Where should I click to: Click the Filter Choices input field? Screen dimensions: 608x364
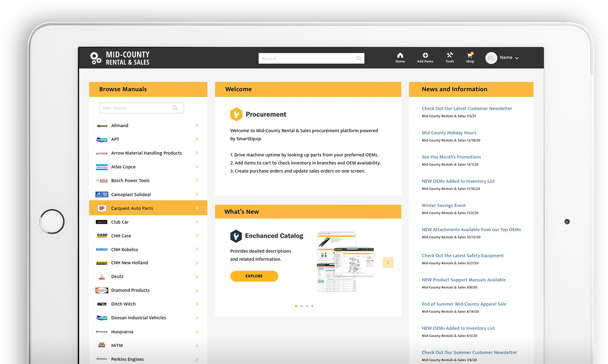coord(135,108)
